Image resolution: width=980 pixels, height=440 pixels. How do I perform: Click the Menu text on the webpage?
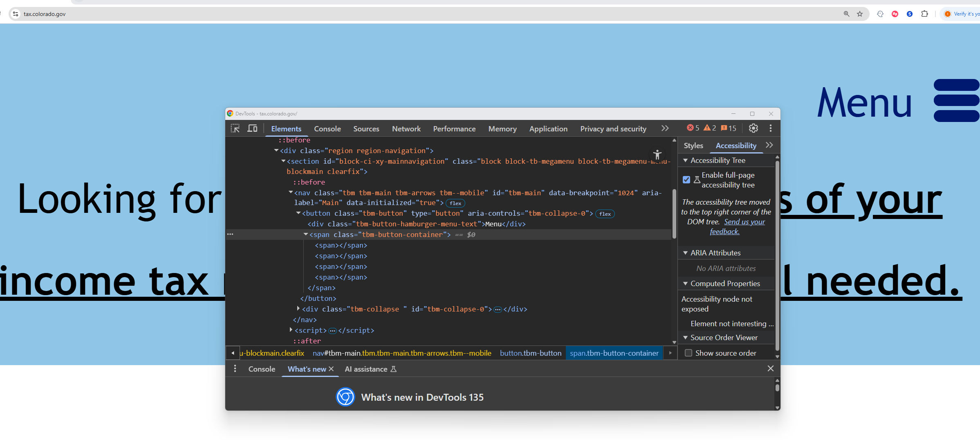point(864,102)
